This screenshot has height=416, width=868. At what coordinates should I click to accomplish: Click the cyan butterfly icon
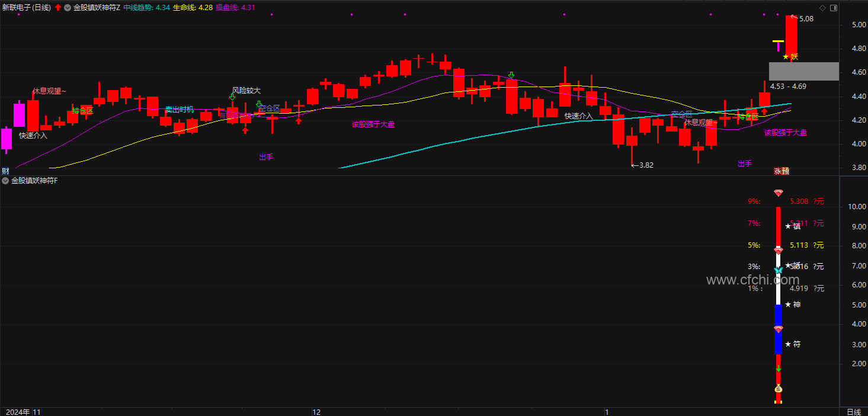(x=779, y=270)
